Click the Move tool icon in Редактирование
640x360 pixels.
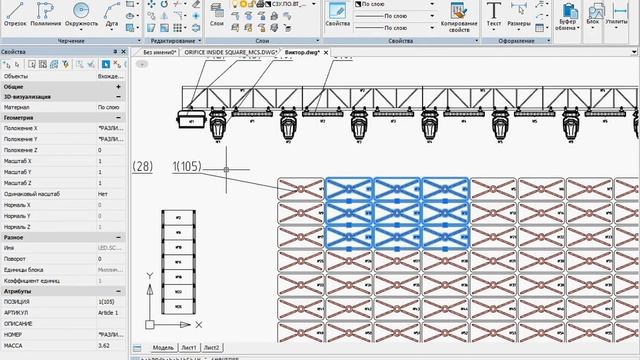click(151, 4)
